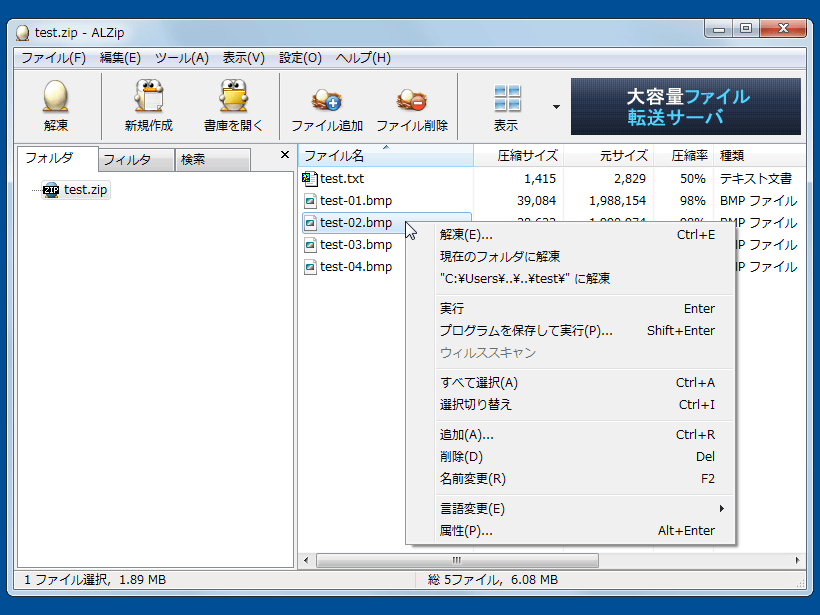Select the test-03.bmp file name
This screenshot has height=615, width=820.
[356, 245]
